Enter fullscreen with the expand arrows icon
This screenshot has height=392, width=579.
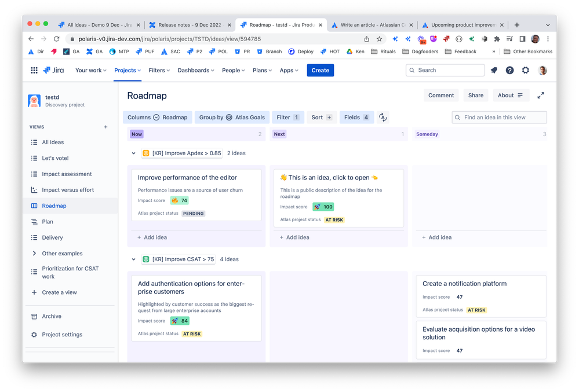(541, 96)
